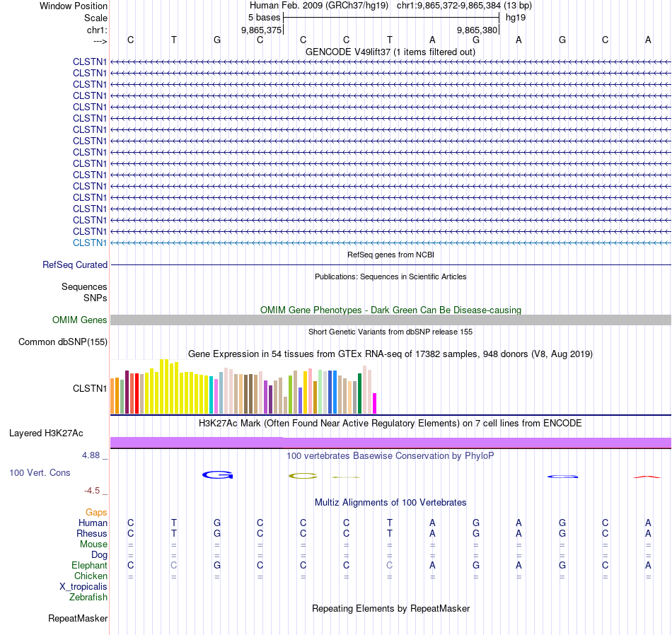Click the blue G conservation logo letter
This screenshot has width=672, height=635.
218,474
